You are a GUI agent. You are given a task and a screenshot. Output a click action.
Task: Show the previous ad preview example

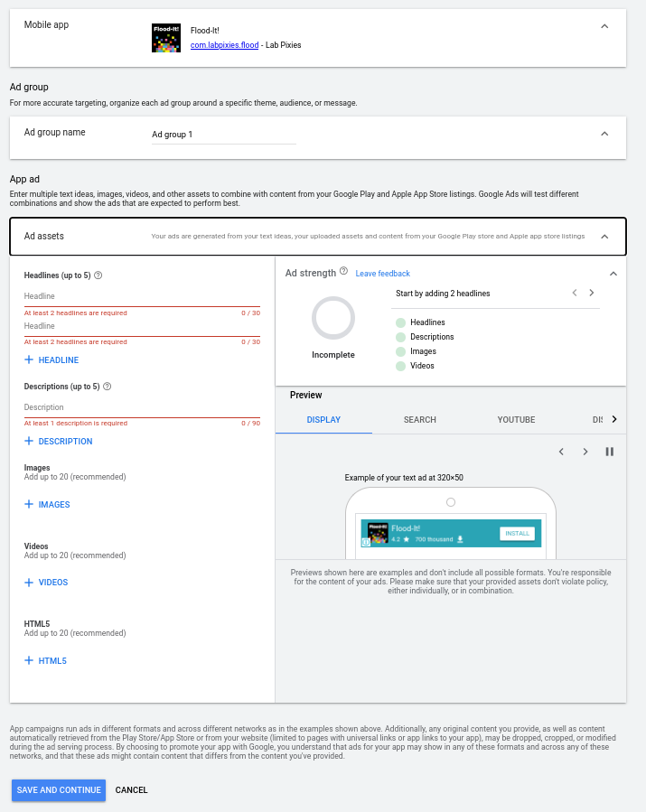pos(561,452)
